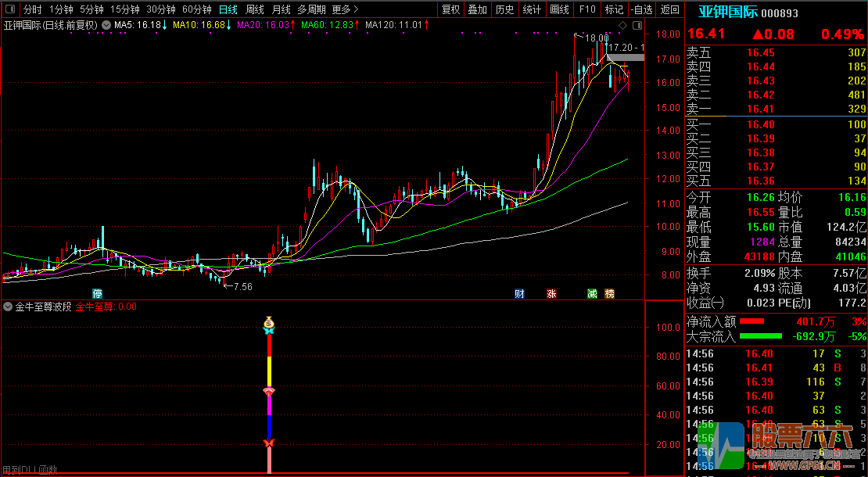
Task: Click the 停 event marker on chart
Action: 98,294
